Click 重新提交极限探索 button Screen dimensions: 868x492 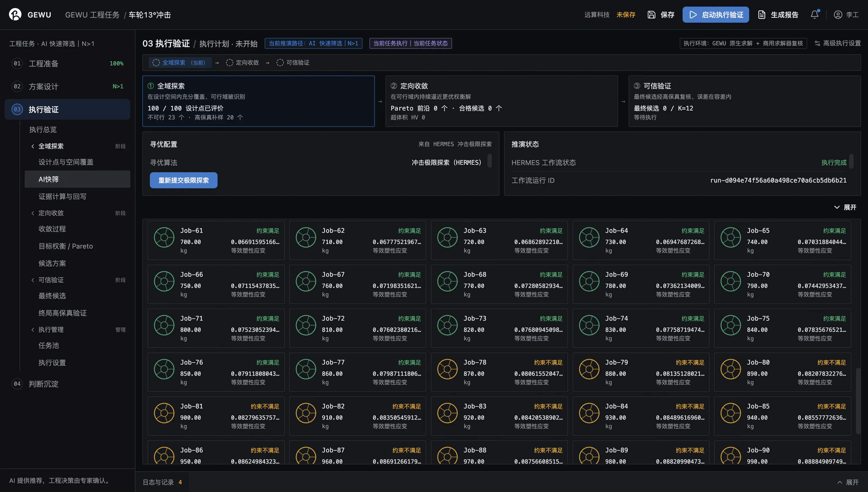[183, 180]
